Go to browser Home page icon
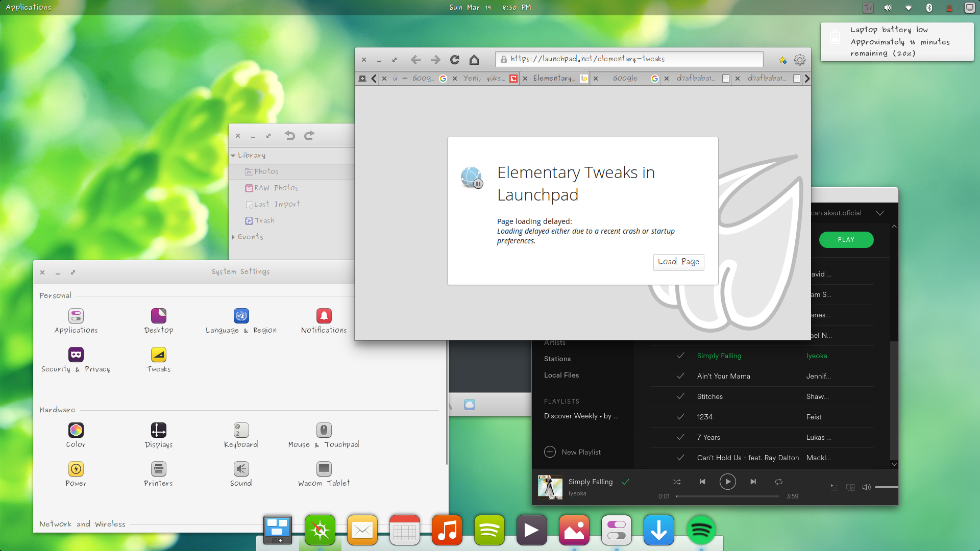Screen dimensions: 980x551 pyautogui.click(x=474, y=60)
